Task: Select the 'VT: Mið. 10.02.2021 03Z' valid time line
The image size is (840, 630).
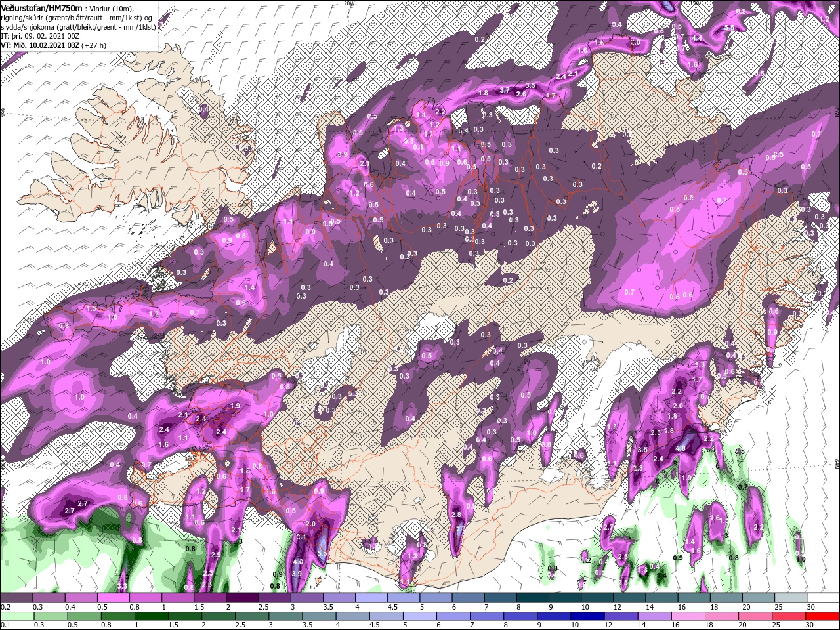Action: 39,45
